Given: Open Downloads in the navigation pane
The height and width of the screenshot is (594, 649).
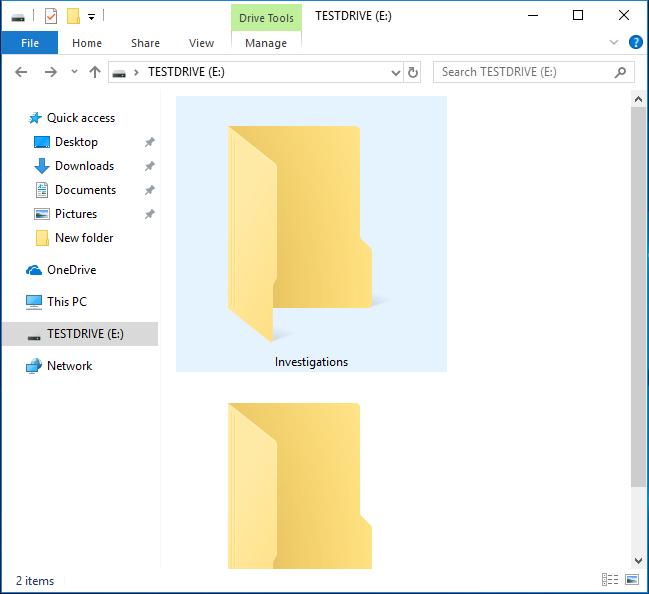Looking at the screenshot, I should click(84, 166).
